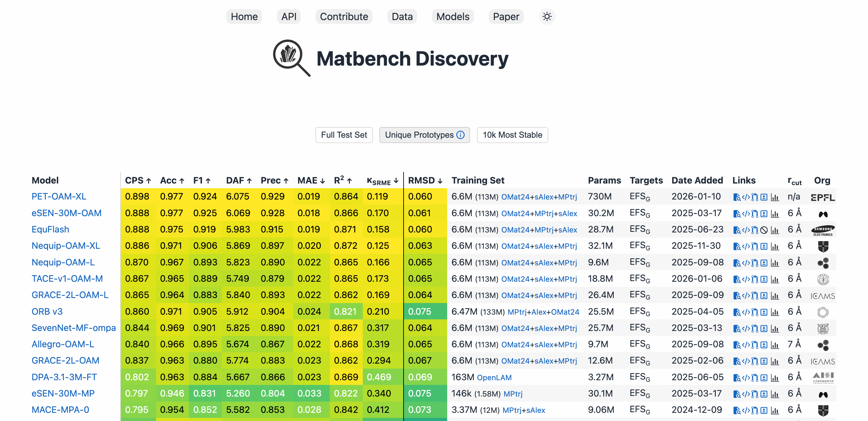868x421 pixels.
Task: Open the Contribute nav item
Action: point(344,17)
